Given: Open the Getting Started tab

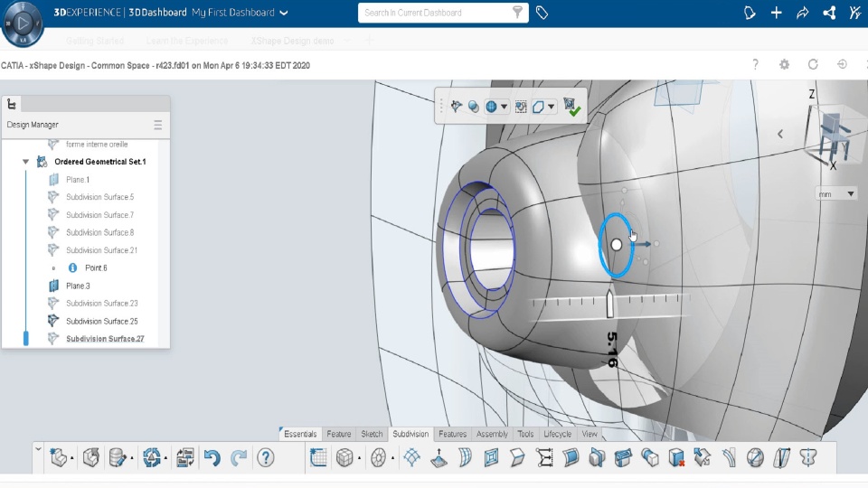Looking at the screenshot, I should click(95, 41).
